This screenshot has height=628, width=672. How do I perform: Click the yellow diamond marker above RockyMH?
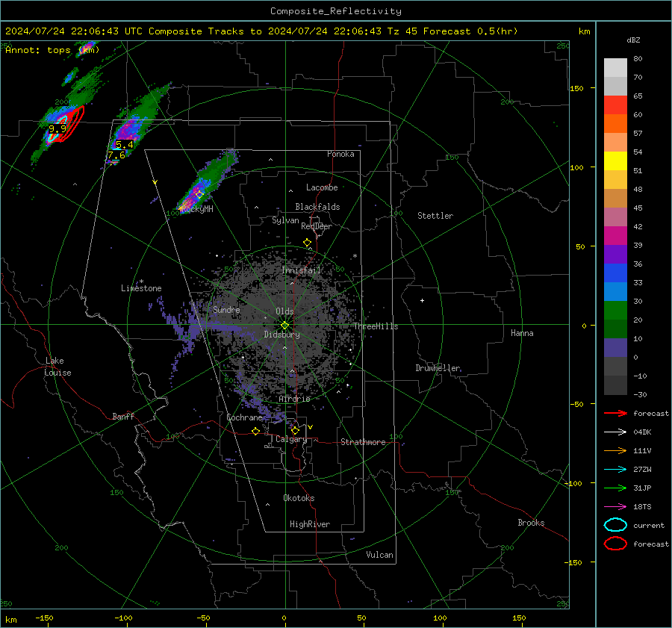tap(199, 195)
